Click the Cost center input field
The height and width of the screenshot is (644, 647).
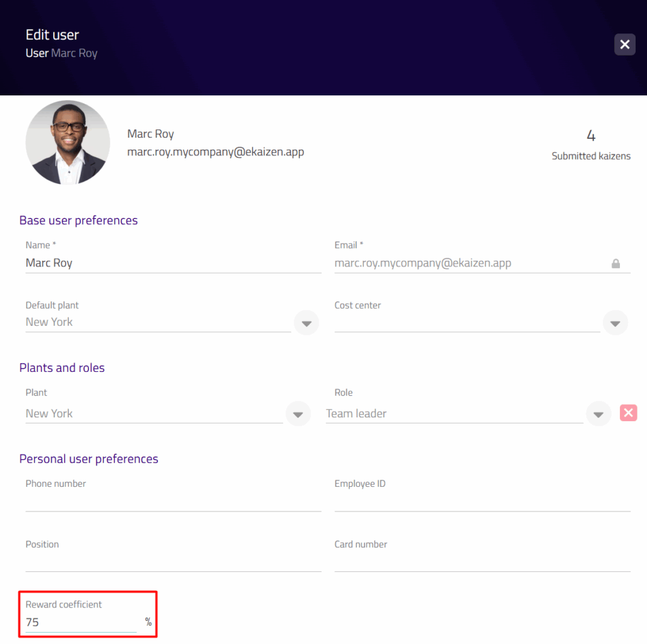coord(466,322)
